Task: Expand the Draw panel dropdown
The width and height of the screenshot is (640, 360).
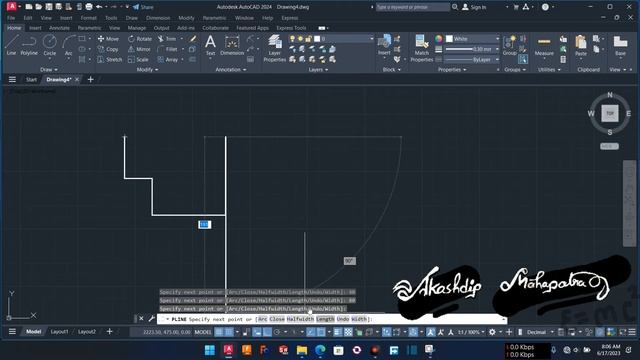Action: tap(49, 69)
